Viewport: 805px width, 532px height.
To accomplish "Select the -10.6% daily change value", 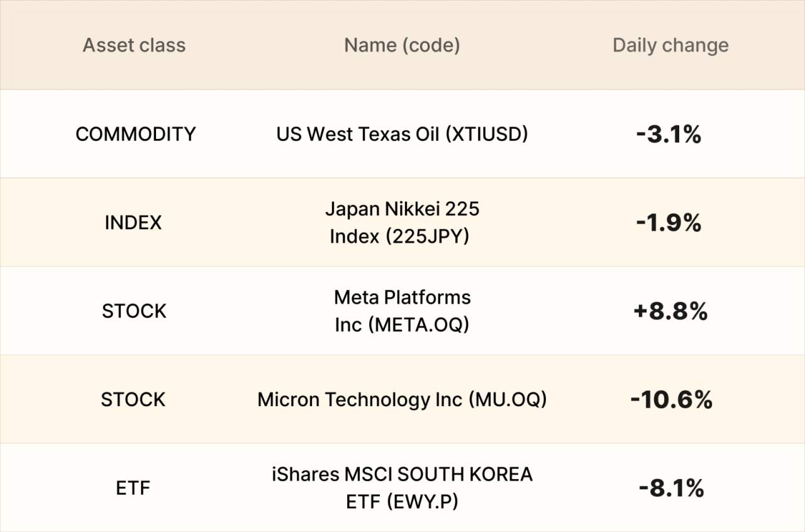I will (x=671, y=400).
